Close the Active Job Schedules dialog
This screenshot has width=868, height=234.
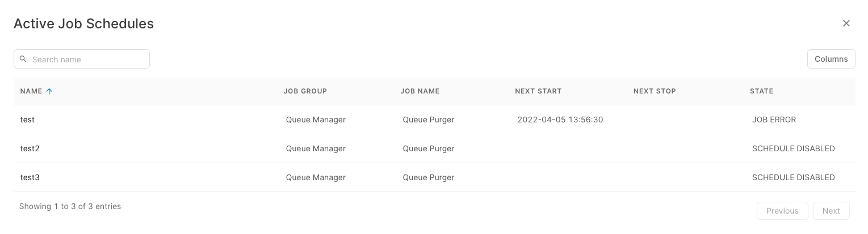846,23
